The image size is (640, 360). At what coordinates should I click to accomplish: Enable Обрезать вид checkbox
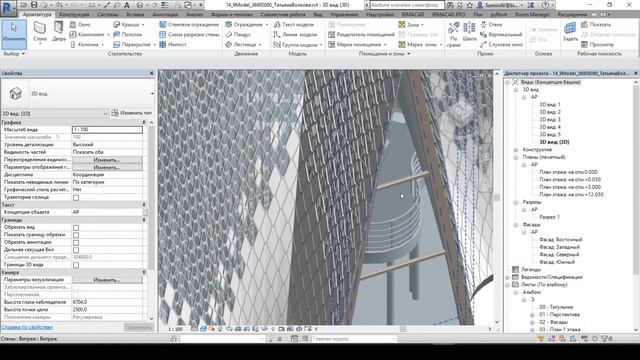pyautogui.click(x=76, y=227)
